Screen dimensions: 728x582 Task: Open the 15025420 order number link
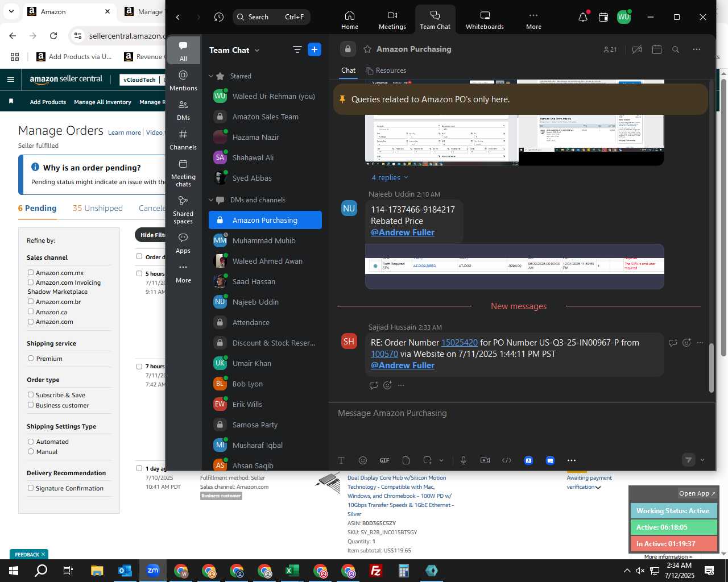click(x=460, y=343)
